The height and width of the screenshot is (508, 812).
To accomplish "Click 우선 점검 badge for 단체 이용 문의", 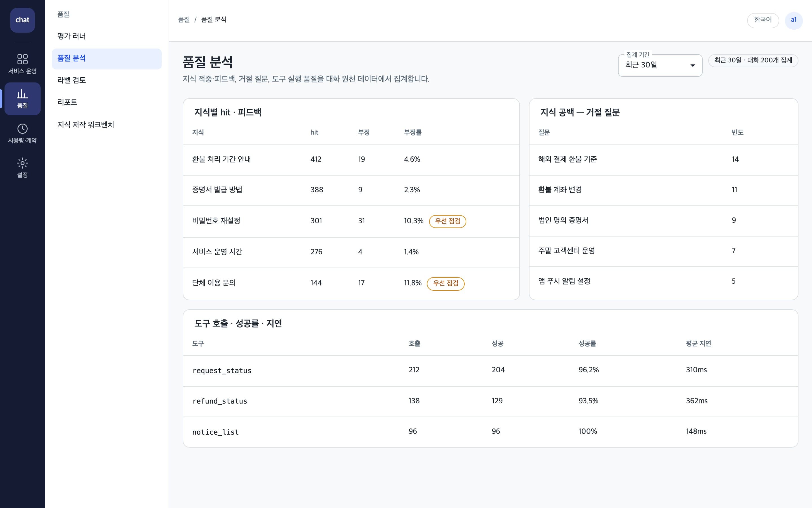I will pyautogui.click(x=445, y=283).
